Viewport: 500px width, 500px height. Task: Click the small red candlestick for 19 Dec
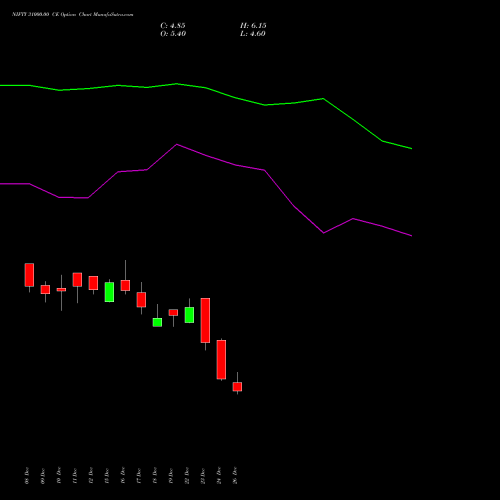click(173, 312)
